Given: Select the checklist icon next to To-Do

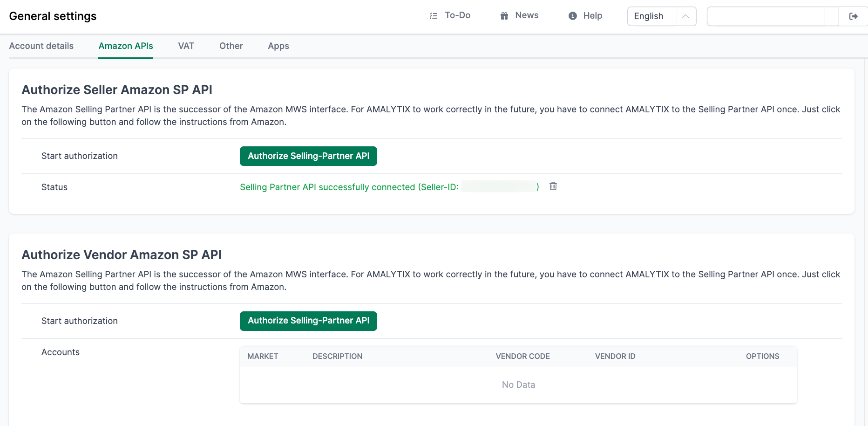Looking at the screenshot, I should pyautogui.click(x=434, y=15).
